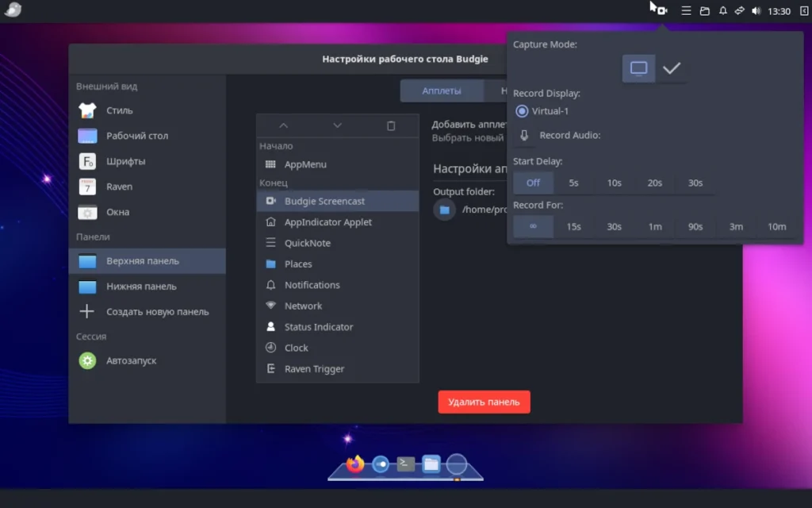Open the clock showing 13:30

(x=779, y=11)
